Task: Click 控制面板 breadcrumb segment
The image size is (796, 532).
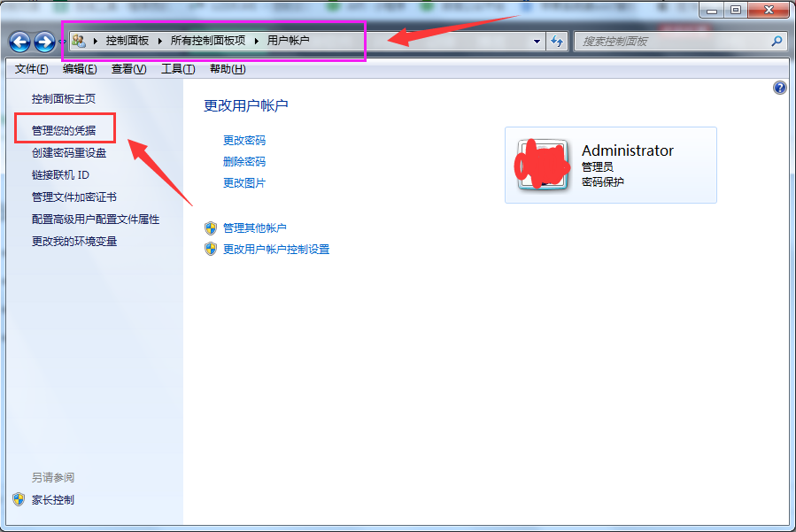Action: tap(128, 41)
